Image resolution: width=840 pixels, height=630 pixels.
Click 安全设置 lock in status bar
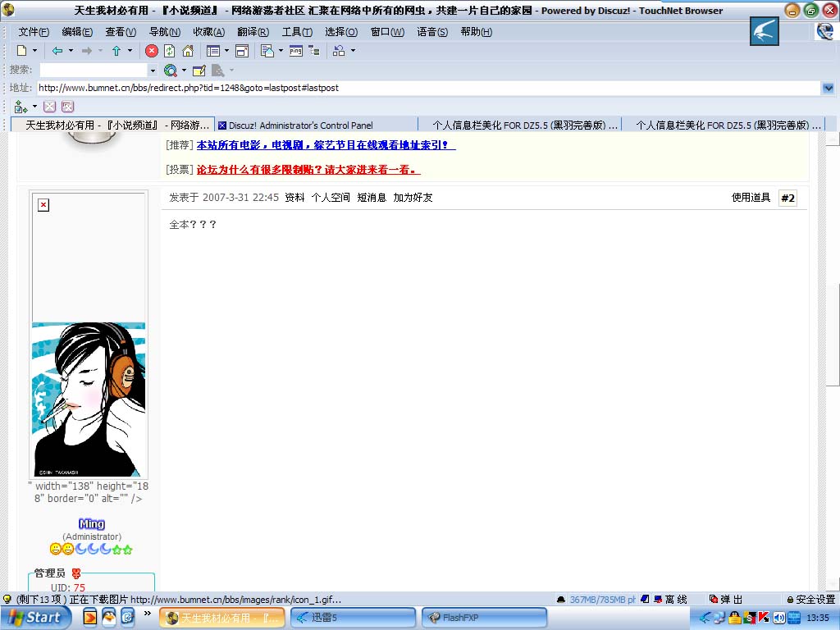coord(810,600)
